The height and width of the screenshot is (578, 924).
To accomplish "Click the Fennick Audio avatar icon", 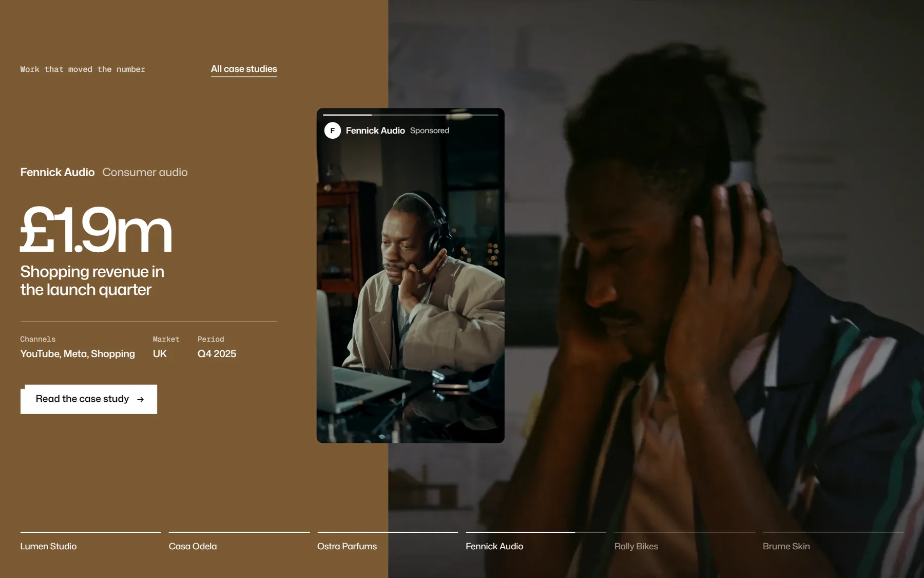I will [333, 130].
